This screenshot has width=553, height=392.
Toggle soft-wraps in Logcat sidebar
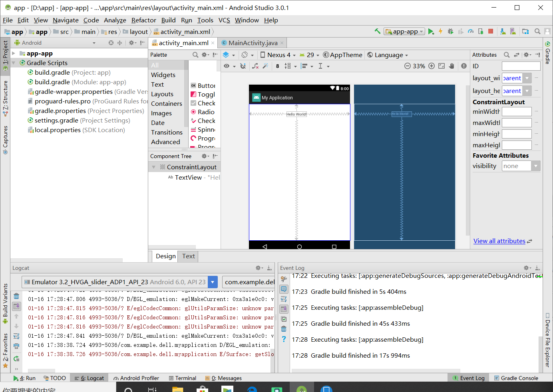click(16, 336)
